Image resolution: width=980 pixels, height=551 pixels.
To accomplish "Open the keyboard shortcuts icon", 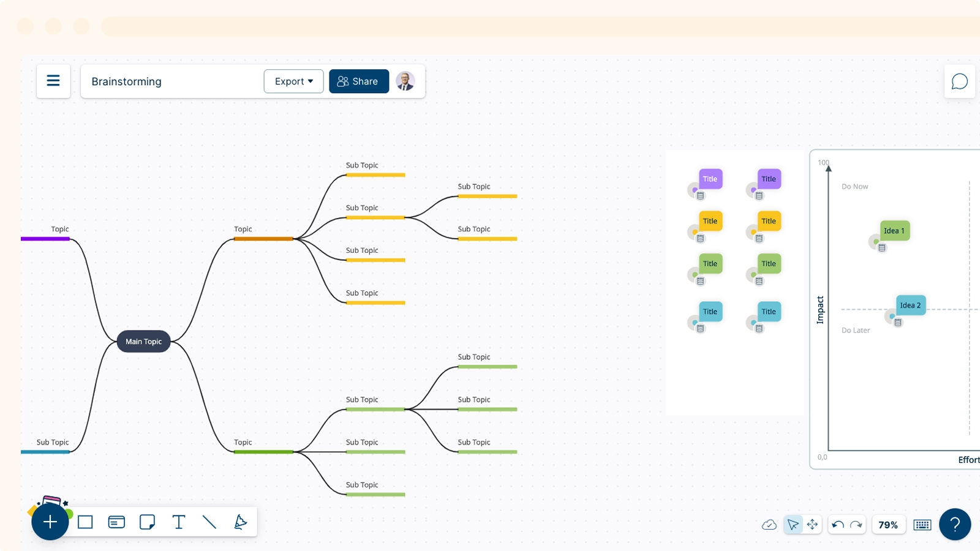I will tap(922, 525).
